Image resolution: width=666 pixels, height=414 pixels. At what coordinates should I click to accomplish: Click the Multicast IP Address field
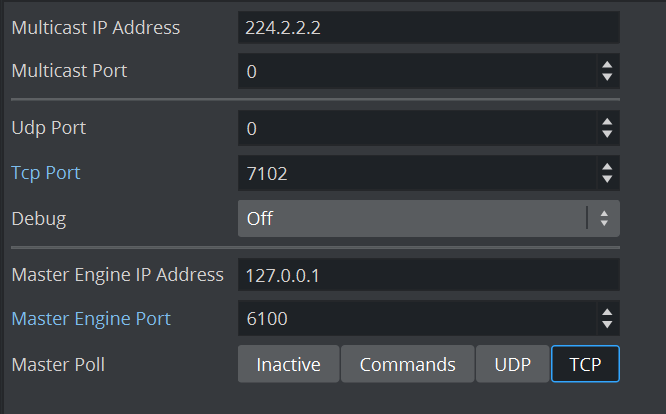428,28
